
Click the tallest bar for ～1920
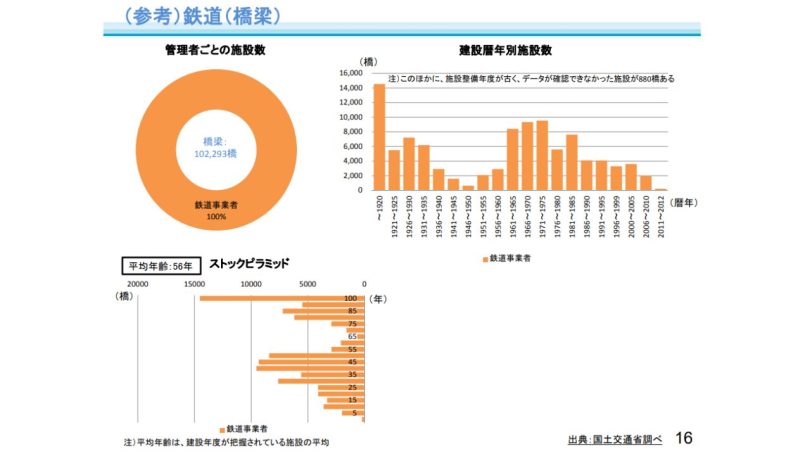coord(379,137)
